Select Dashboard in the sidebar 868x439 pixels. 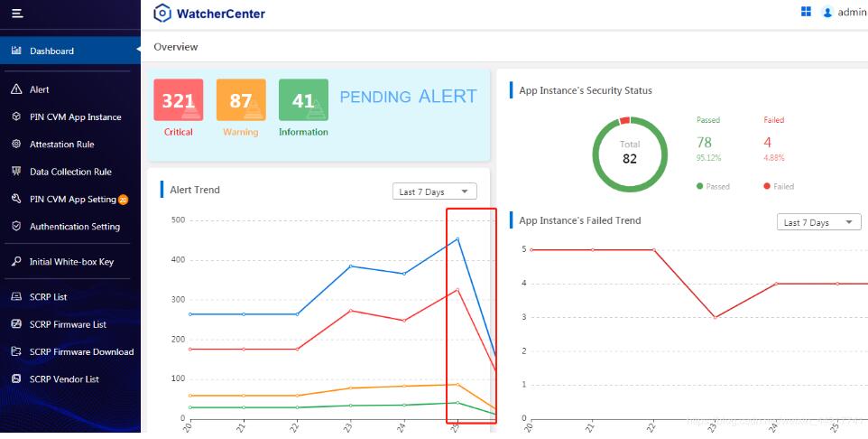[70, 51]
